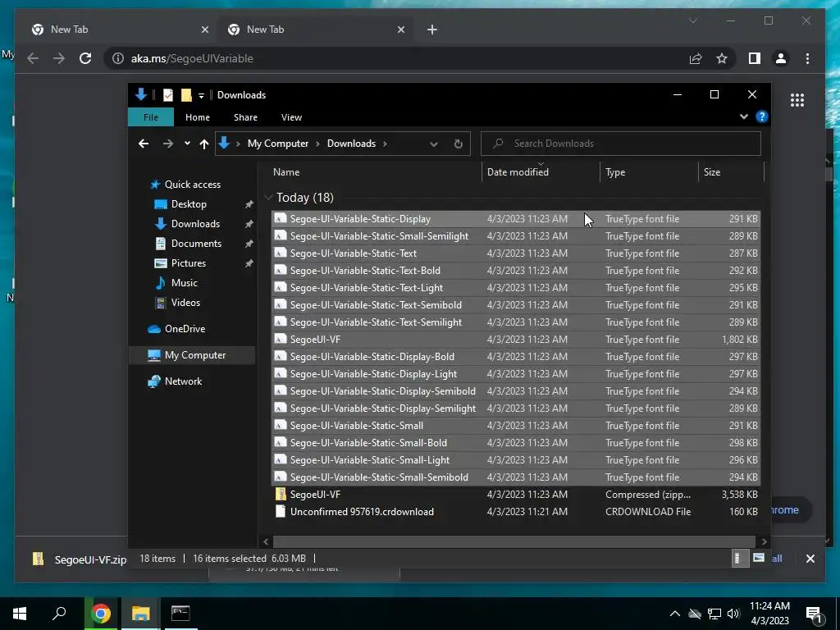Click Chrome tab search dropdown arrow

coord(692,21)
